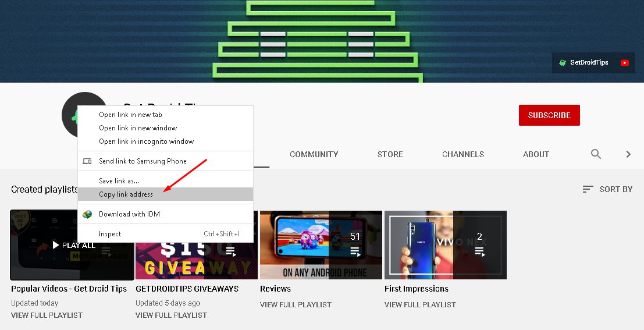Select Copy link address
Viewport: 644px width, 330px height.
[166, 194]
